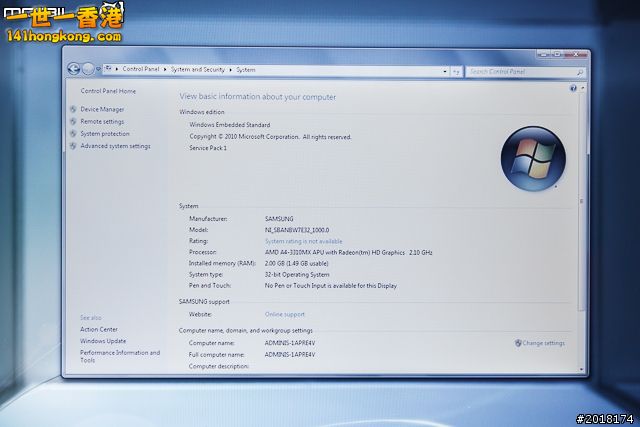
Task: Click the blue Help question mark icon
Action: point(573,88)
